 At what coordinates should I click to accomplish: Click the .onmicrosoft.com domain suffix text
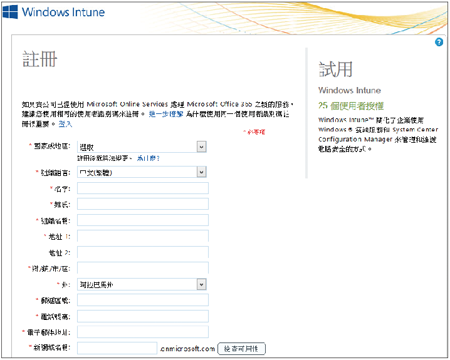pos(187,349)
